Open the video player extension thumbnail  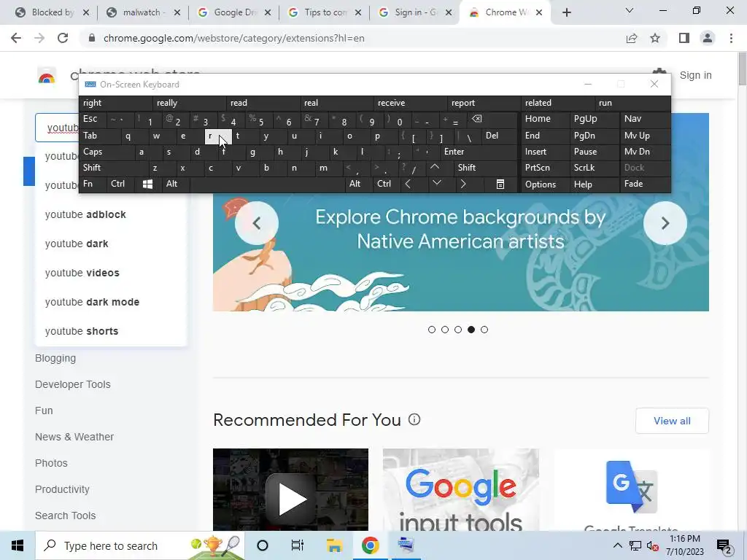[x=290, y=489]
